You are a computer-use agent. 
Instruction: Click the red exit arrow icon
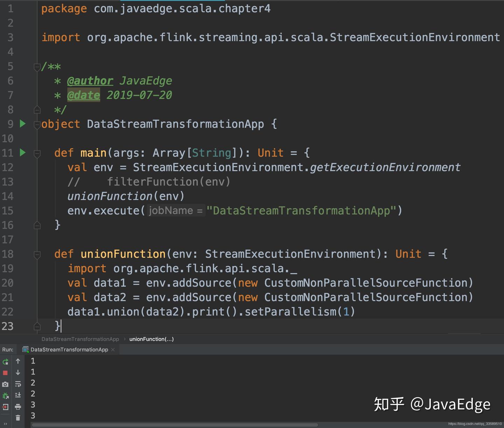(x=5, y=407)
